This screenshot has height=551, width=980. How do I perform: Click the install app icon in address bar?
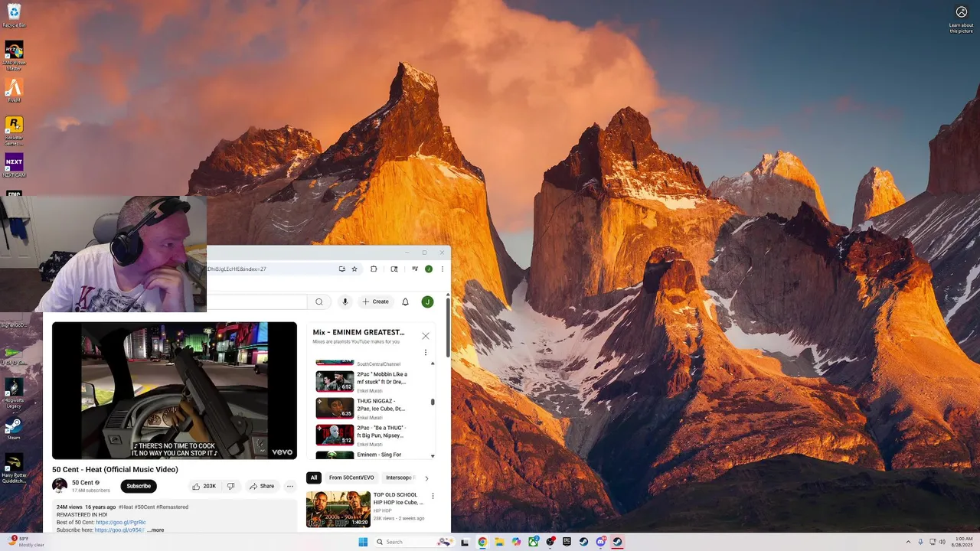[x=342, y=269]
